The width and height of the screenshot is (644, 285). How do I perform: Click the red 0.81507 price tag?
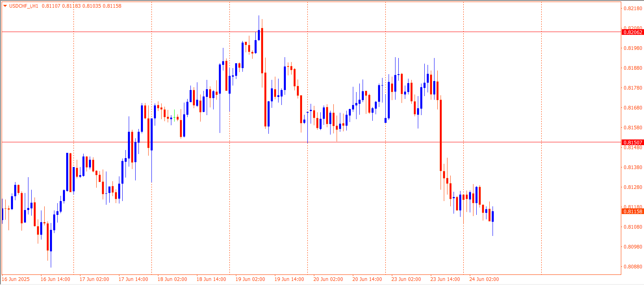click(x=633, y=142)
